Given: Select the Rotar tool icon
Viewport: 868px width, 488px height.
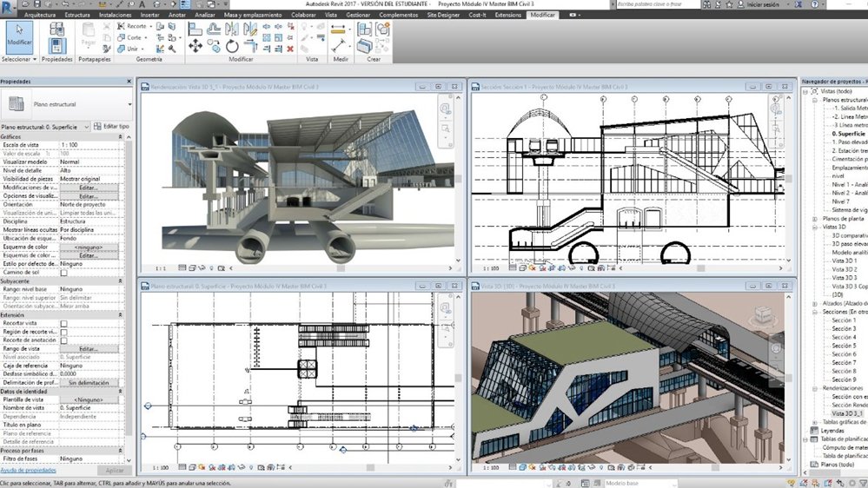Looking at the screenshot, I should tap(232, 47).
